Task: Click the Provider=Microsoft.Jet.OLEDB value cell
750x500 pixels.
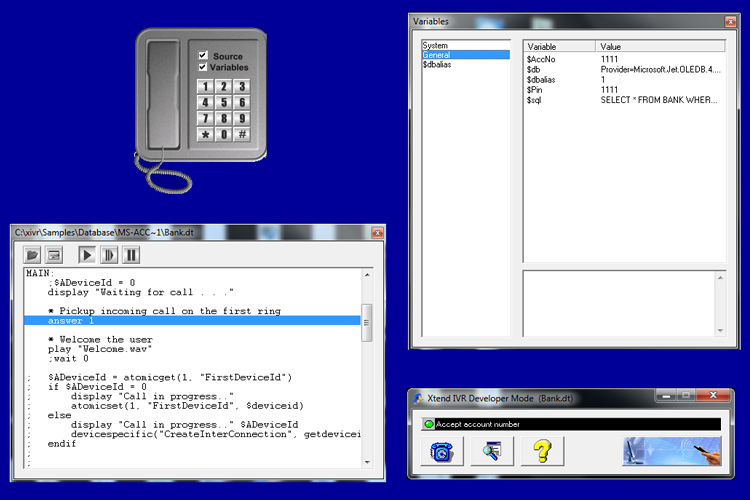Action: (660, 69)
